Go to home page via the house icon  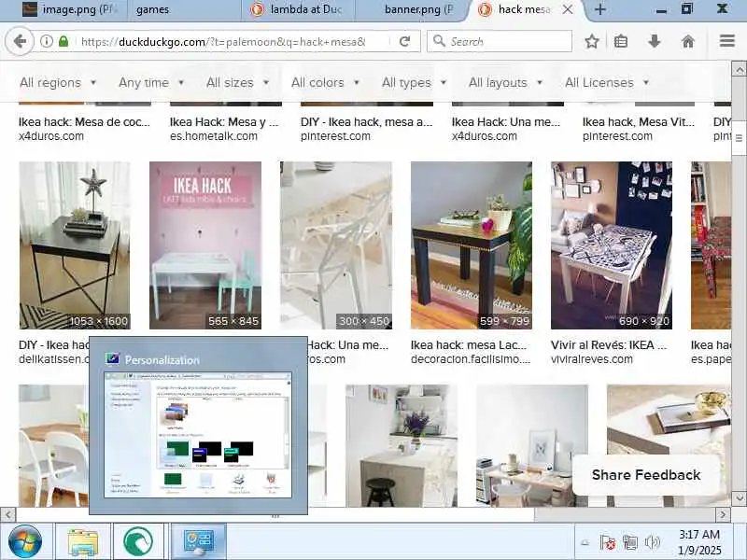pyautogui.click(x=688, y=41)
